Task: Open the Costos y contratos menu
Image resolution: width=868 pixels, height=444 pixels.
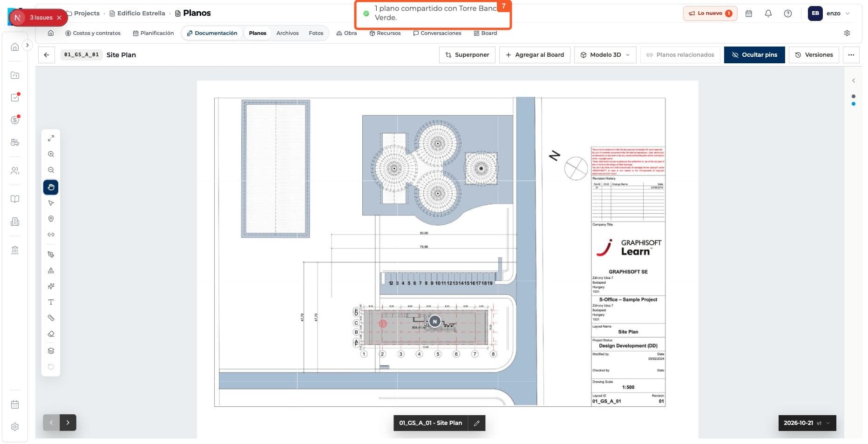Action: [x=93, y=33]
